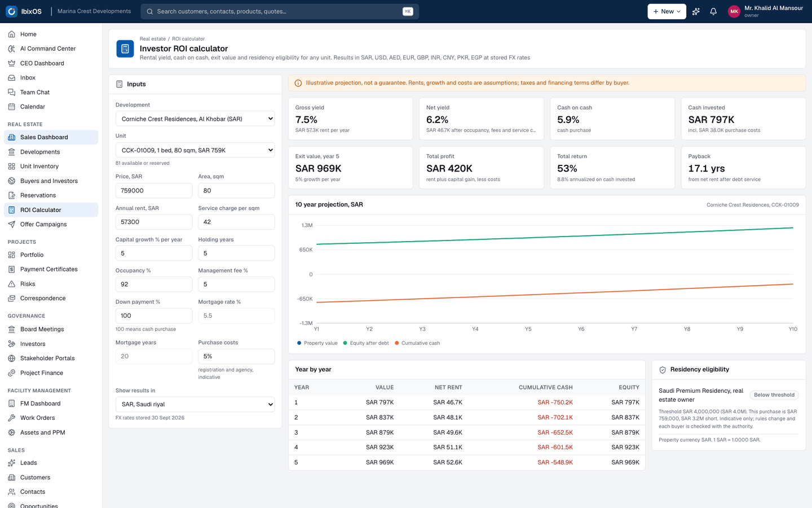Click the Portfolio icon
Image resolution: width=812 pixels, height=508 pixels.
pos(12,255)
